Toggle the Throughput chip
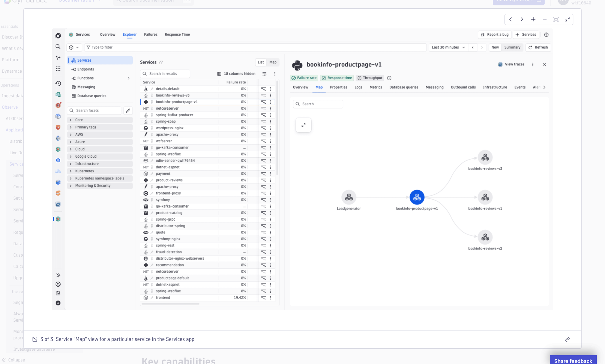 [369, 78]
